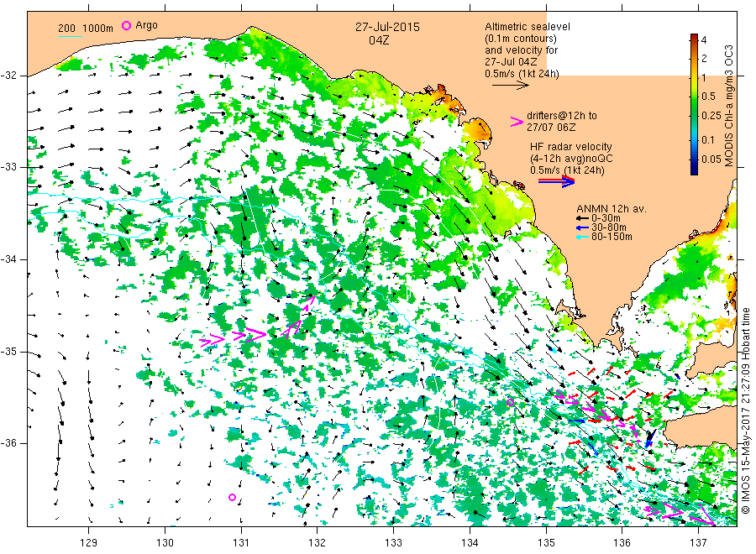The width and height of the screenshot is (756, 554).
Task: Click the dark blue bottom of colour bar
Action: coord(694,170)
